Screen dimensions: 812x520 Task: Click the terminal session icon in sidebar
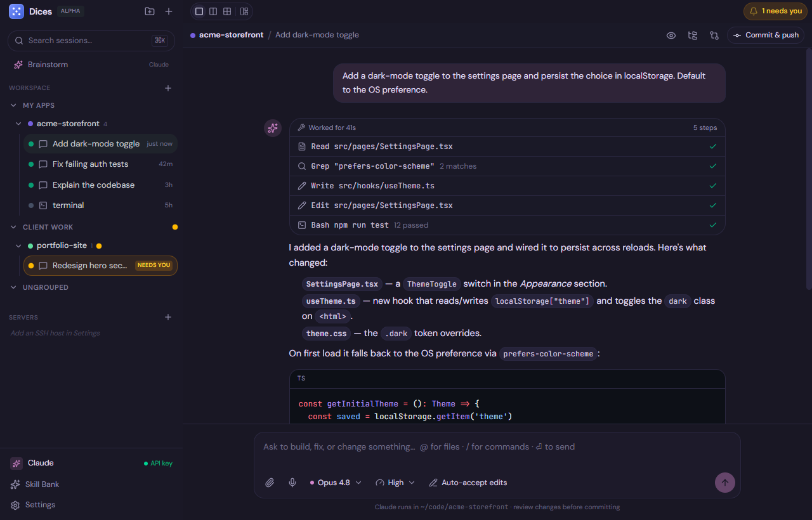pos(43,205)
